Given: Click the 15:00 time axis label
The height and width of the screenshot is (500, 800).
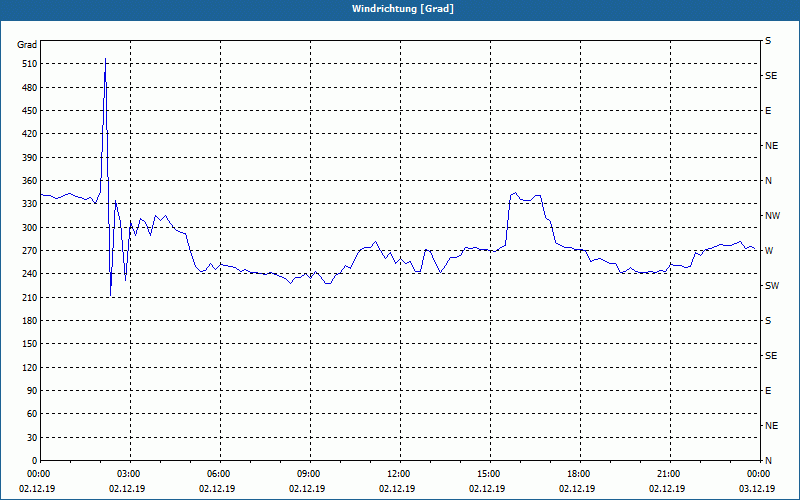Looking at the screenshot, I should click(488, 474).
